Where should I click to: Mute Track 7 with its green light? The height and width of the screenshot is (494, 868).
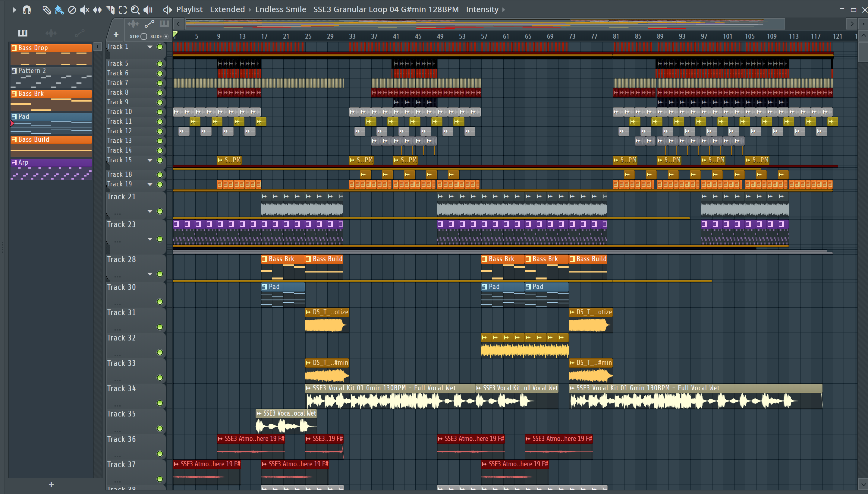pyautogui.click(x=160, y=83)
